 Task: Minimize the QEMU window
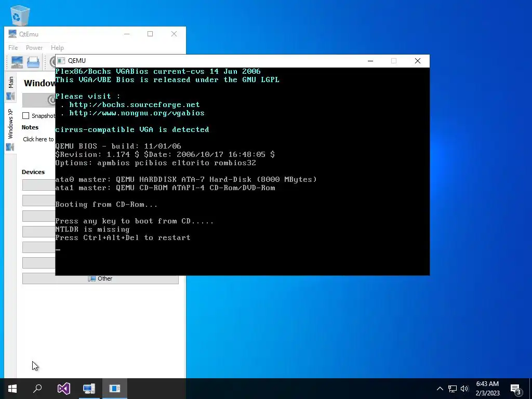(x=370, y=61)
